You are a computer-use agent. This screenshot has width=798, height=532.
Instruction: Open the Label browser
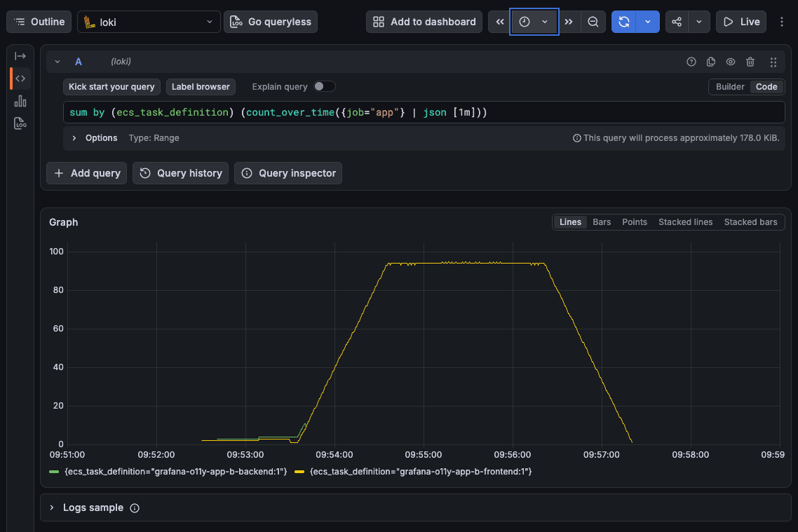pos(201,86)
